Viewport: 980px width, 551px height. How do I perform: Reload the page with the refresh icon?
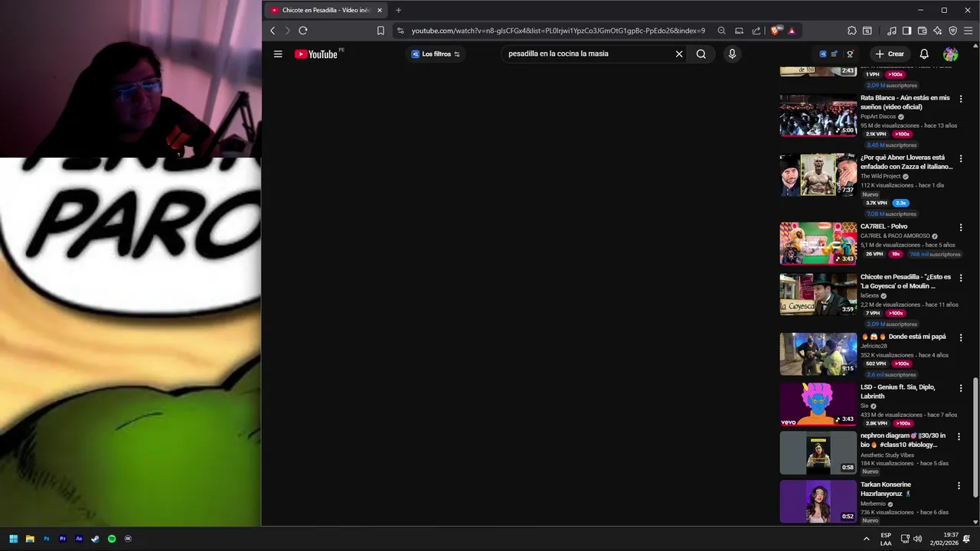coord(303,31)
